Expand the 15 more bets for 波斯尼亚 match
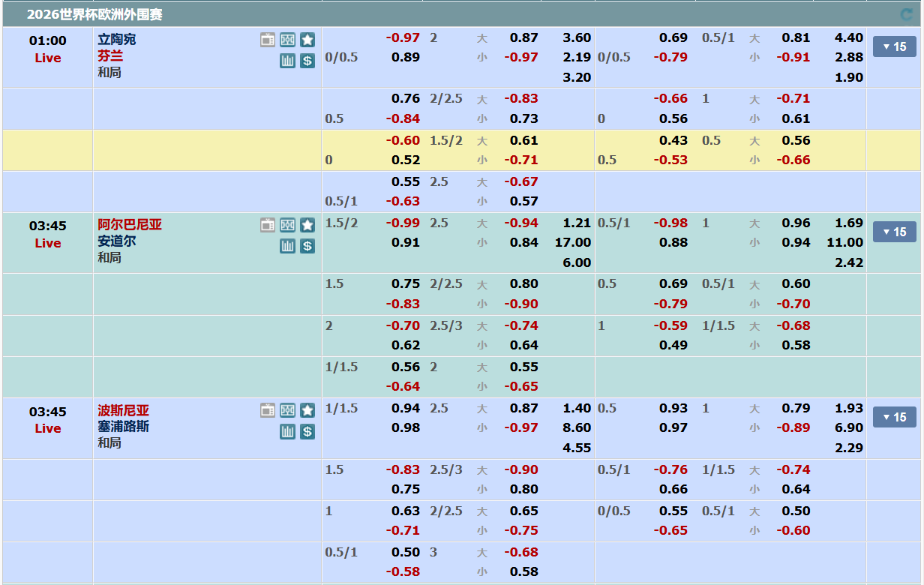 894,418
